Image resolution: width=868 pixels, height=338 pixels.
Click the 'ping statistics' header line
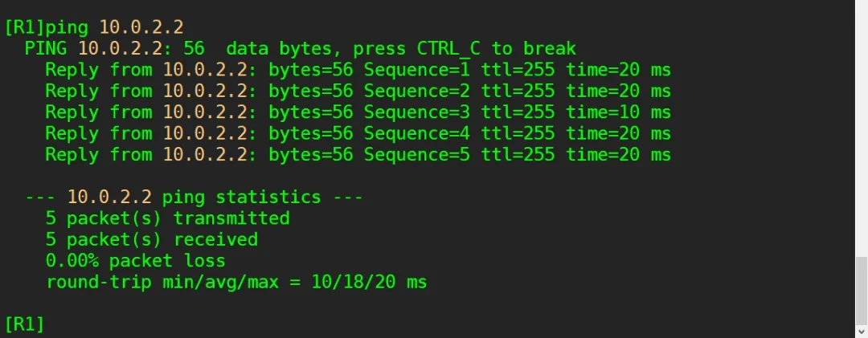tap(193, 197)
